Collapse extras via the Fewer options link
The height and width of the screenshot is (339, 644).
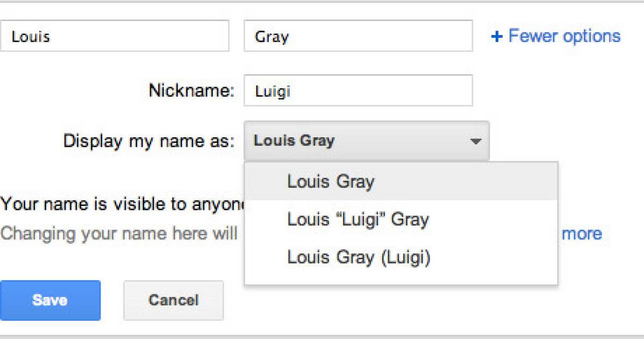(563, 36)
